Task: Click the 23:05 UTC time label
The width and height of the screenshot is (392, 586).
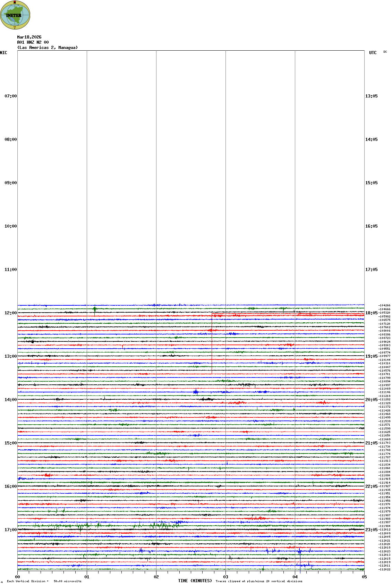Action: 371,530
